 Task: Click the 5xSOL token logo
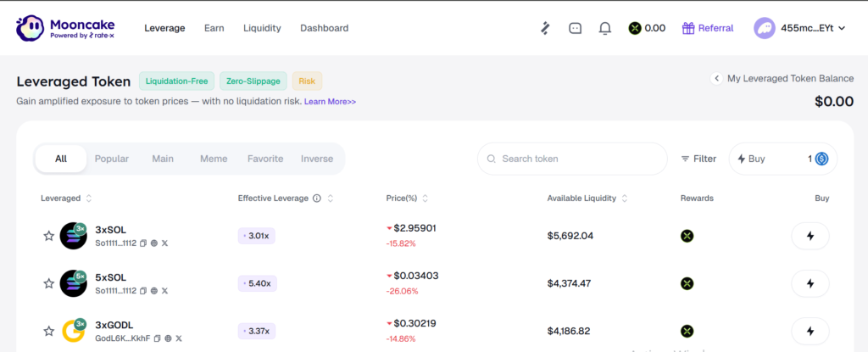pos(73,283)
